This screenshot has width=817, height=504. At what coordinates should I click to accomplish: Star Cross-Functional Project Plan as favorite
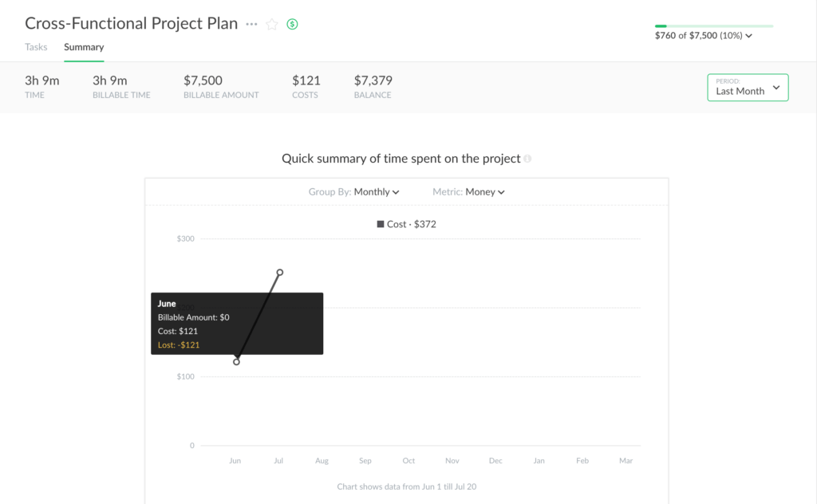pyautogui.click(x=271, y=24)
